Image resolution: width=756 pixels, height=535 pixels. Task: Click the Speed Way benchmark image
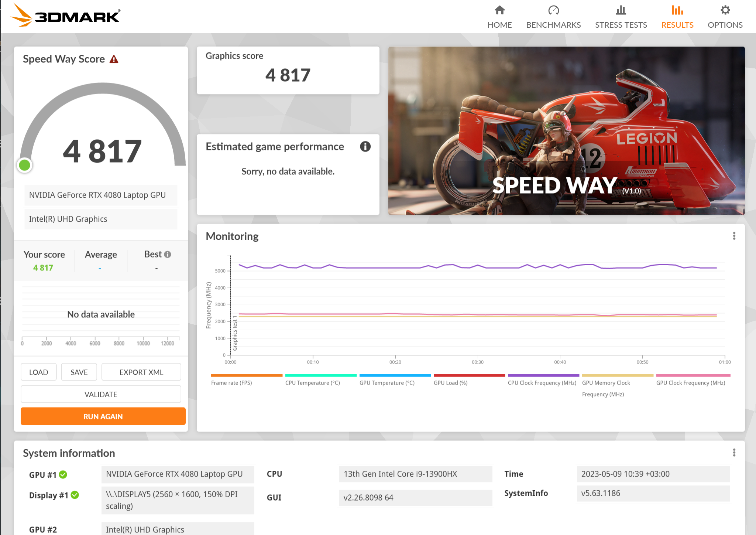point(566,131)
